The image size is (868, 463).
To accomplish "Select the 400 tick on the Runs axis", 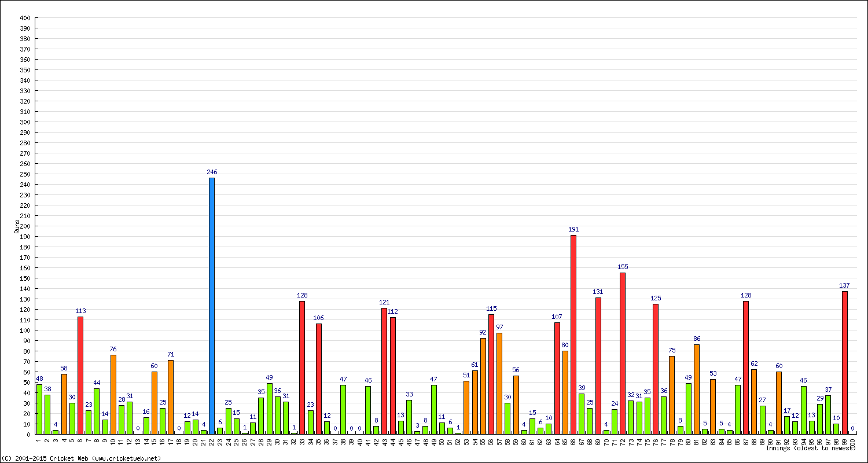I will tap(24, 18).
